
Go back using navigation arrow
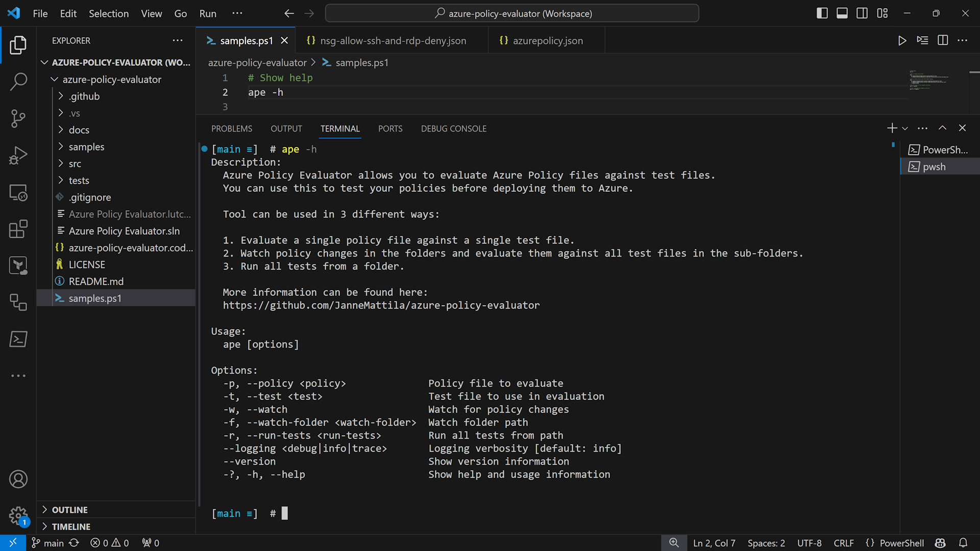click(x=289, y=13)
